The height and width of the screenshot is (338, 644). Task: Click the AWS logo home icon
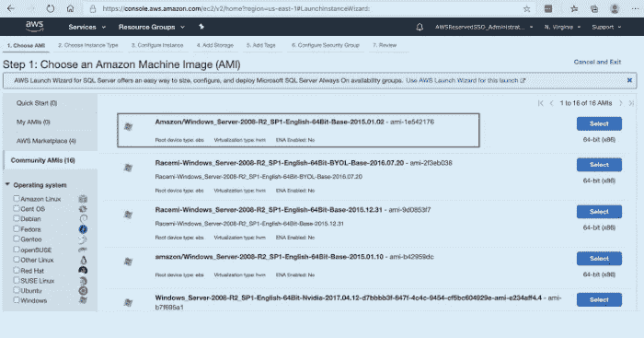pos(35,27)
